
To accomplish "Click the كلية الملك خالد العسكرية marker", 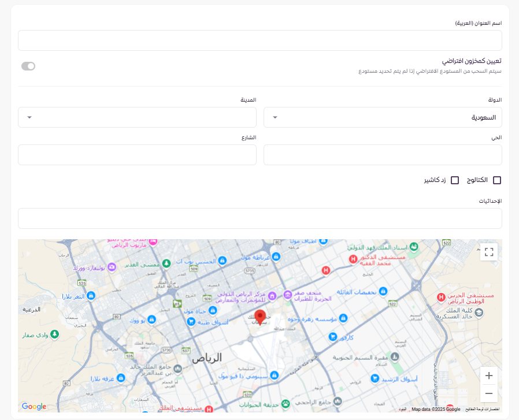I will coord(479,313).
